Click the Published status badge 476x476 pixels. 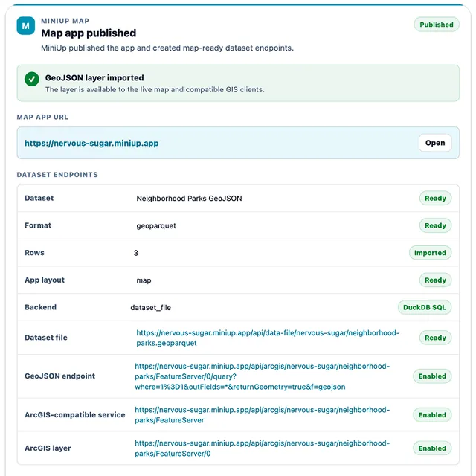coord(437,25)
